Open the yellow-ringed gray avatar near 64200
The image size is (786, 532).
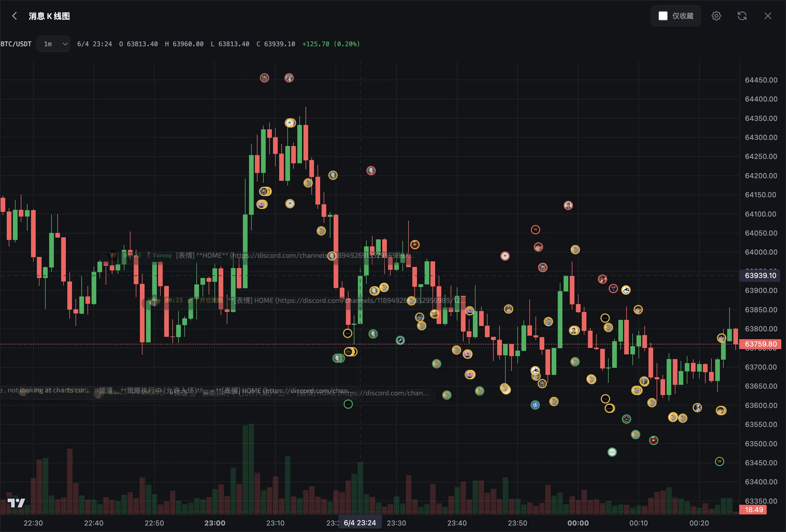click(333, 175)
